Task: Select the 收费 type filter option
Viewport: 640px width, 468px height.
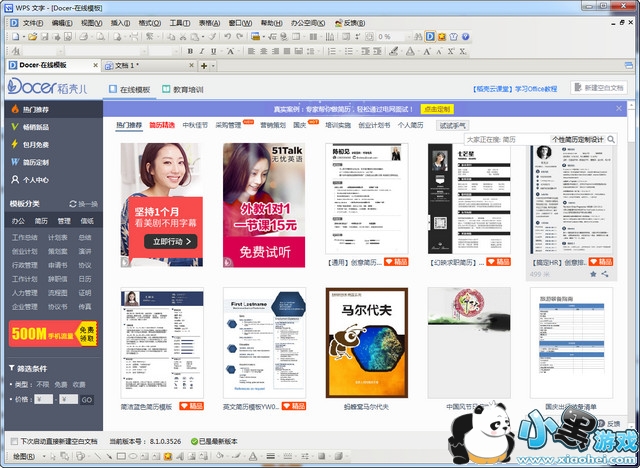Action: 79,384
